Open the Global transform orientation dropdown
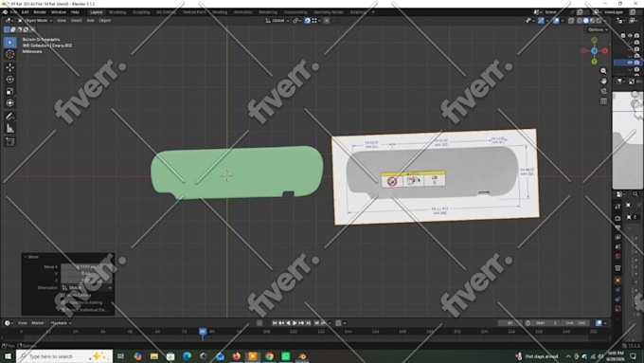 277,20
